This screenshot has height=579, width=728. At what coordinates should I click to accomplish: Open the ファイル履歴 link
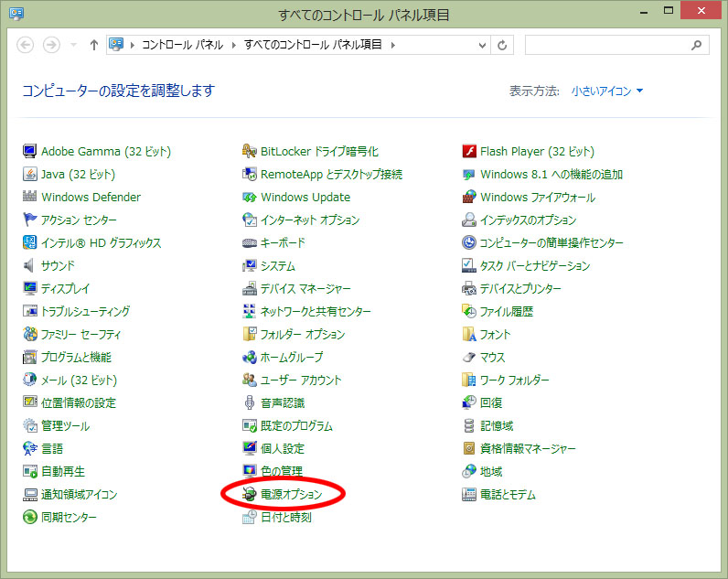pyautogui.click(x=507, y=311)
